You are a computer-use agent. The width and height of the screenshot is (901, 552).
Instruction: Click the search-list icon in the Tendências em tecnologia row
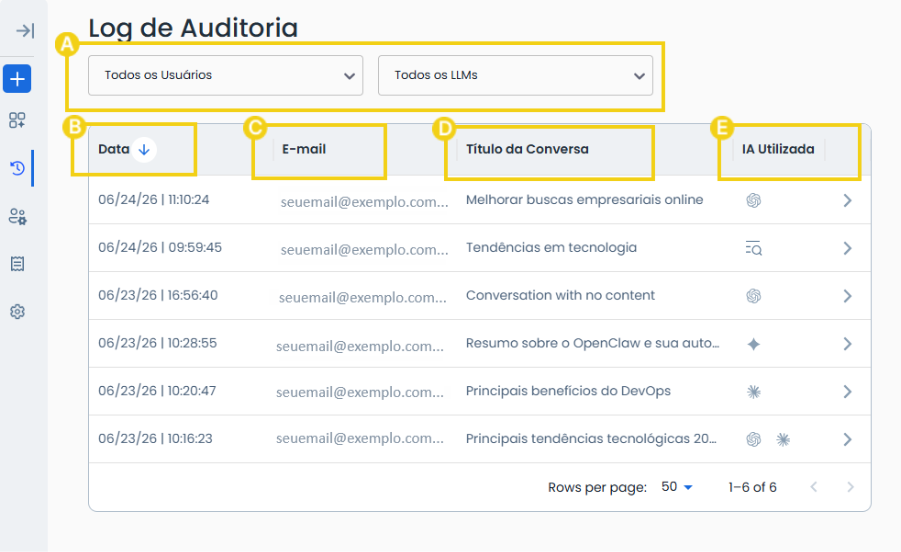point(754,248)
